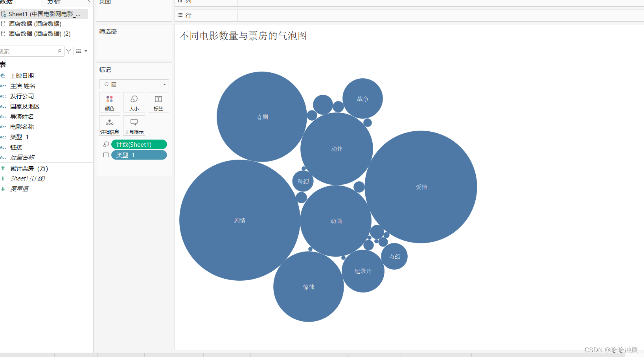Open the mark type dropdown showing 圆
The height and width of the screenshot is (357, 644).
click(x=134, y=84)
